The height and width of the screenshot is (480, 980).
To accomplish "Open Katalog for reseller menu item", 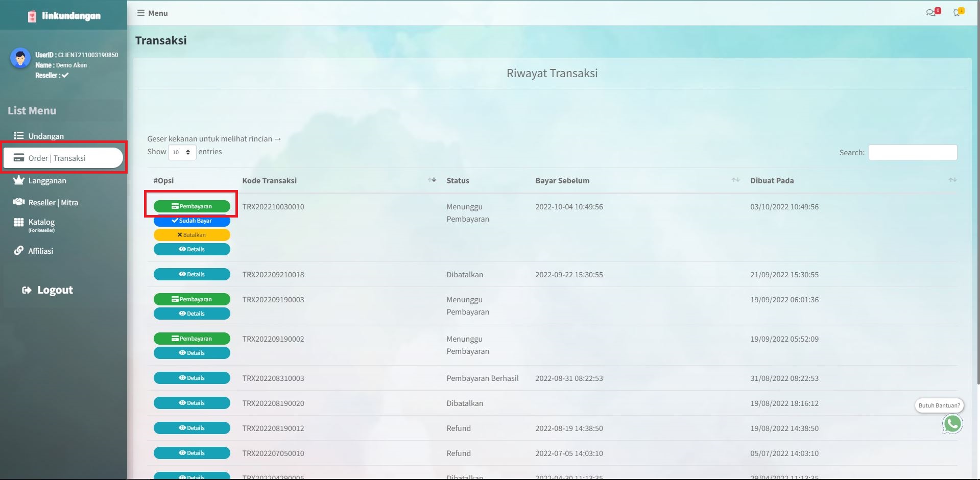I will pos(41,223).
